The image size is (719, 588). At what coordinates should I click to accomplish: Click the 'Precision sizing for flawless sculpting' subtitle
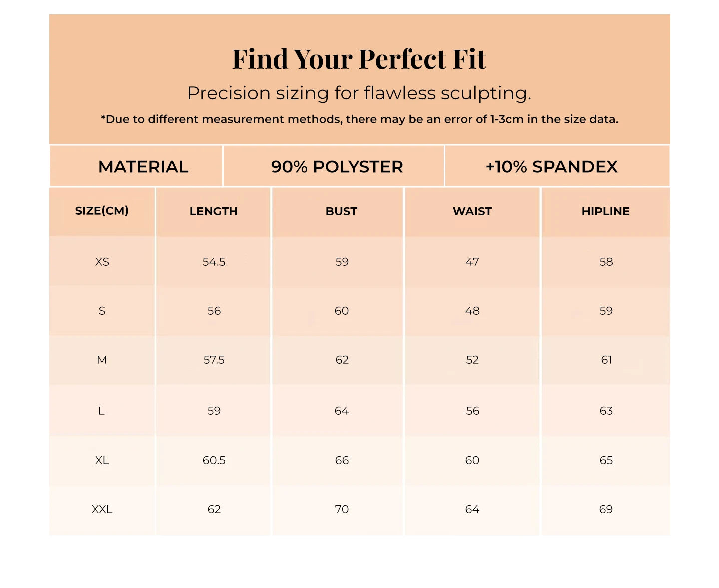[359, 93]
